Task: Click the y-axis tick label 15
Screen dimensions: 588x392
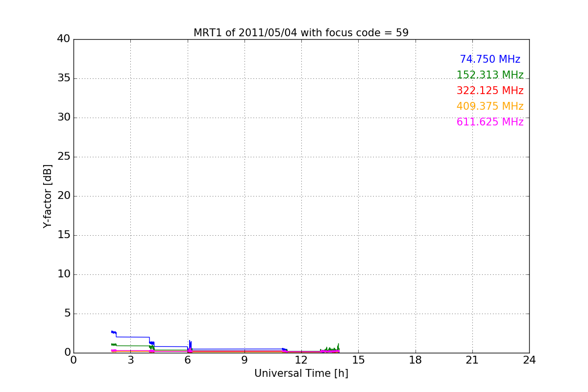Action: coord(64,235)
